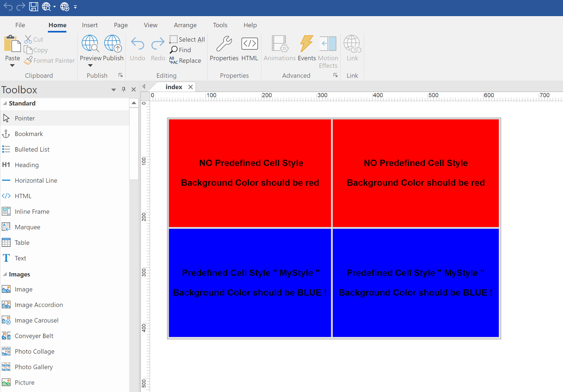Select the Format Painter brush
This screenshot has width=563, height=392.
click(28, 60)
